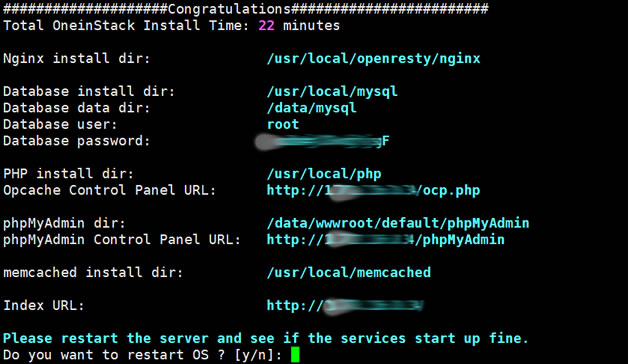Click the Congratulations banner line
The image size is (628, 364).
246,9
